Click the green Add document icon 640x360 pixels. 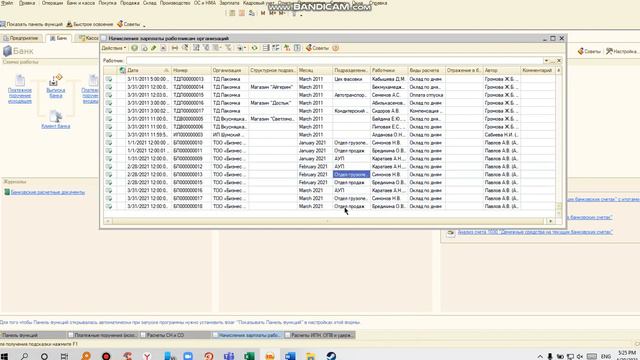coord(134,48)
